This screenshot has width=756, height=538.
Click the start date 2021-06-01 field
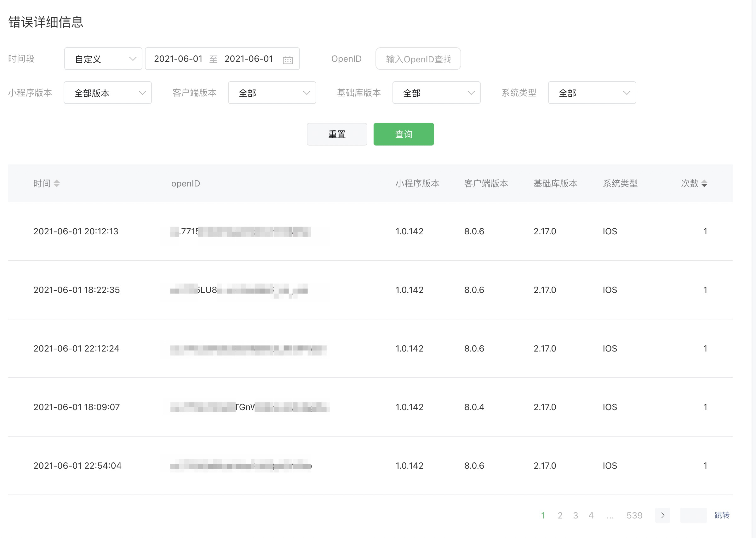tap(178, 59)
